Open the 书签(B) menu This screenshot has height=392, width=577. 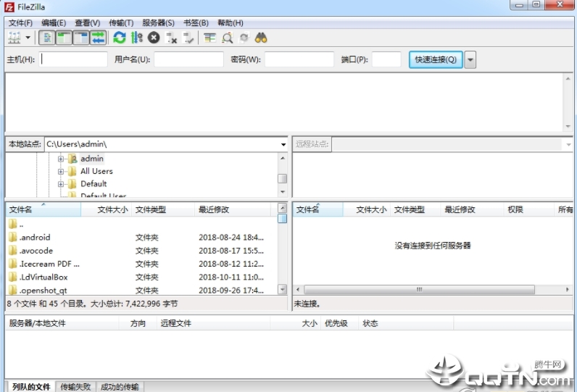click(196, 22)
